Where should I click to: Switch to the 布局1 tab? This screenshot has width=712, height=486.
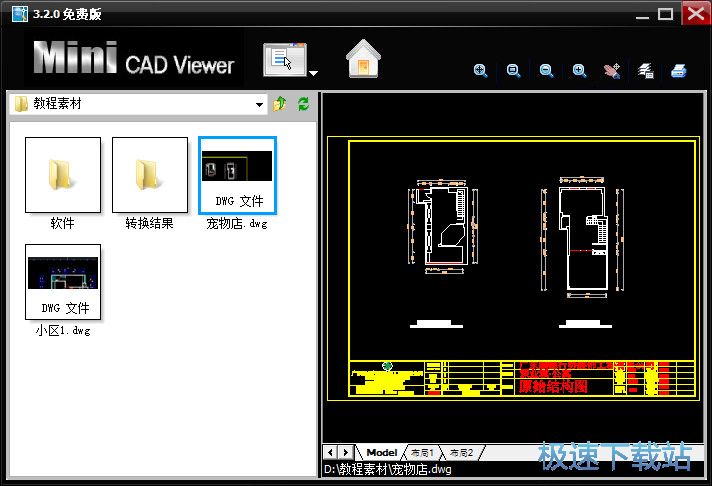click(422, 453)
